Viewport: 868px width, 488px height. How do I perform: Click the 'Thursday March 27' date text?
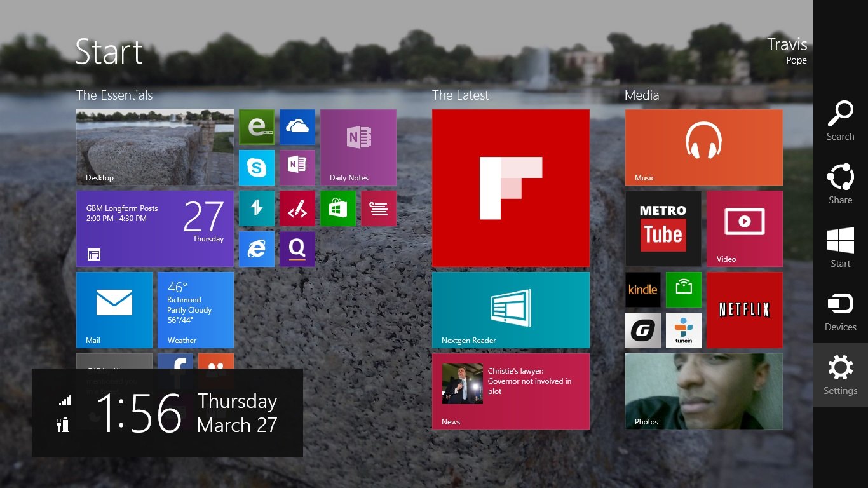(237, 413)
